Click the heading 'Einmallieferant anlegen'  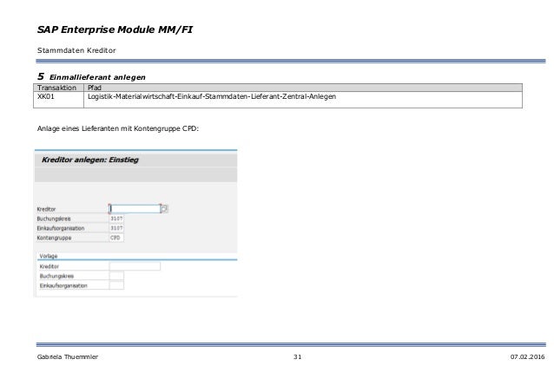click(x=97, y=77)
